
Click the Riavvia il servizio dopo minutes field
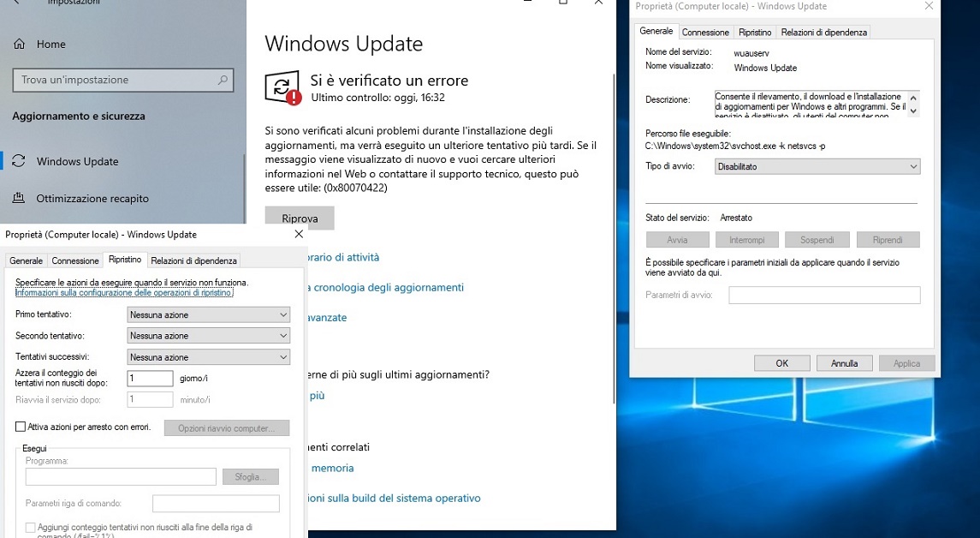[150, 399]
